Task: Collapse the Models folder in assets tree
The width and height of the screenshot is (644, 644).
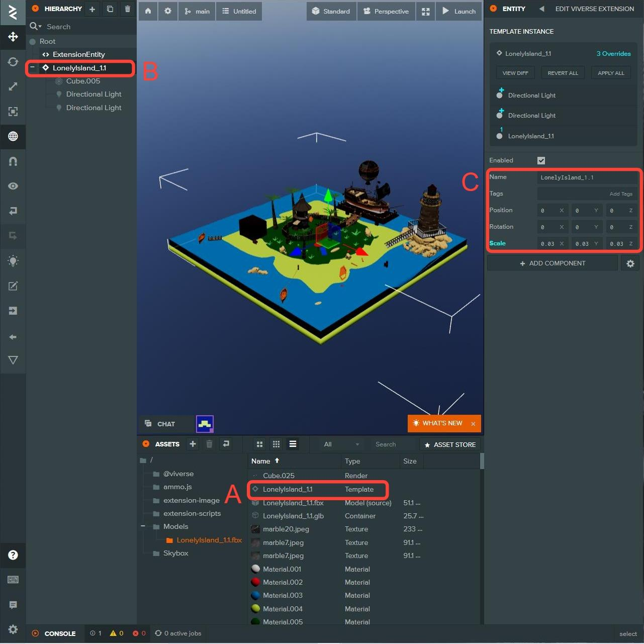Action: [x=143, y=526]
